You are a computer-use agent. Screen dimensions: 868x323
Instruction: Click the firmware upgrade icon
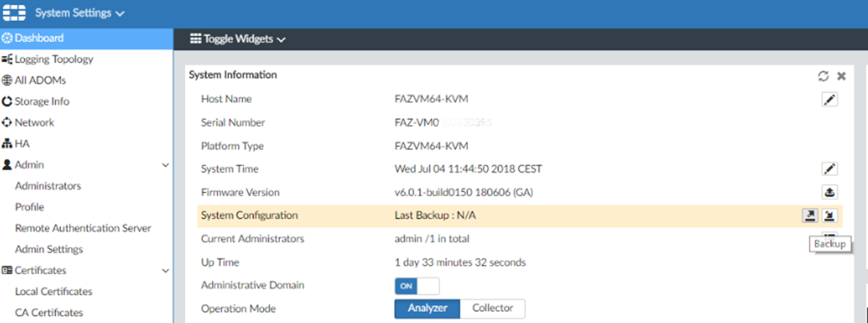coord(830,192)
